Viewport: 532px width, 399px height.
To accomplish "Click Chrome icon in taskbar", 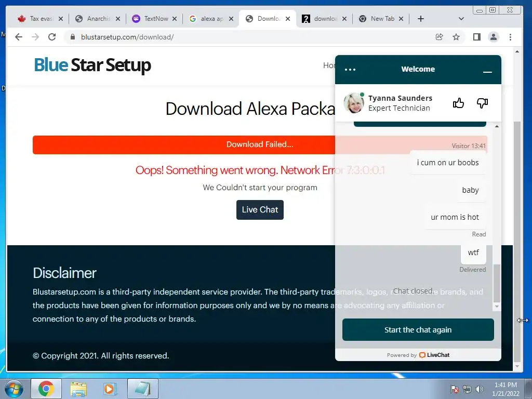I will click(46, 389).
